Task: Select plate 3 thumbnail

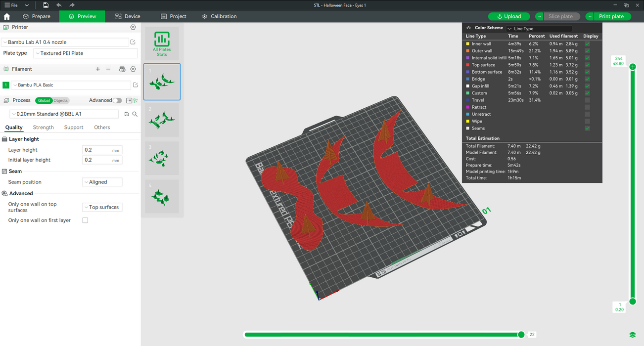Action: click(x=162, y=158)
